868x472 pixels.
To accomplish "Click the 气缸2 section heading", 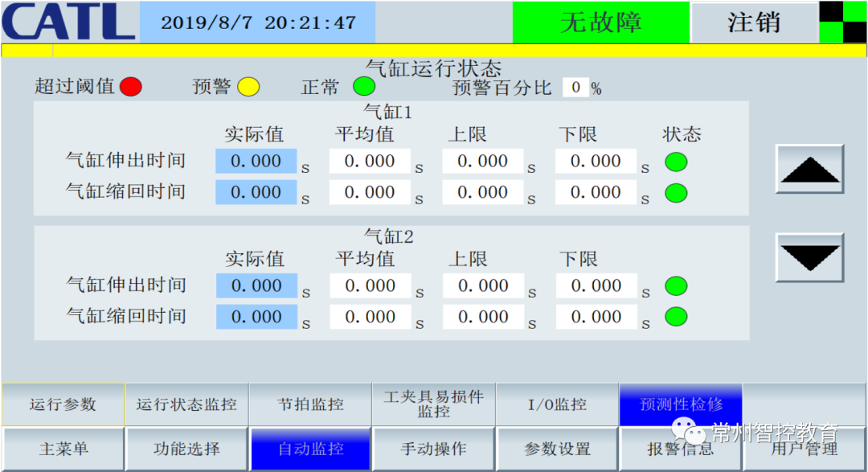I will click(x=389, y=237).
